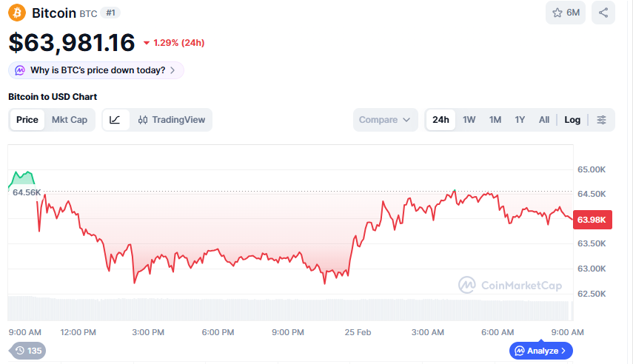Click the orange Bitcoin logo icon
The image size is (633, 364).
pyautogui.click(x=16, y=13)
